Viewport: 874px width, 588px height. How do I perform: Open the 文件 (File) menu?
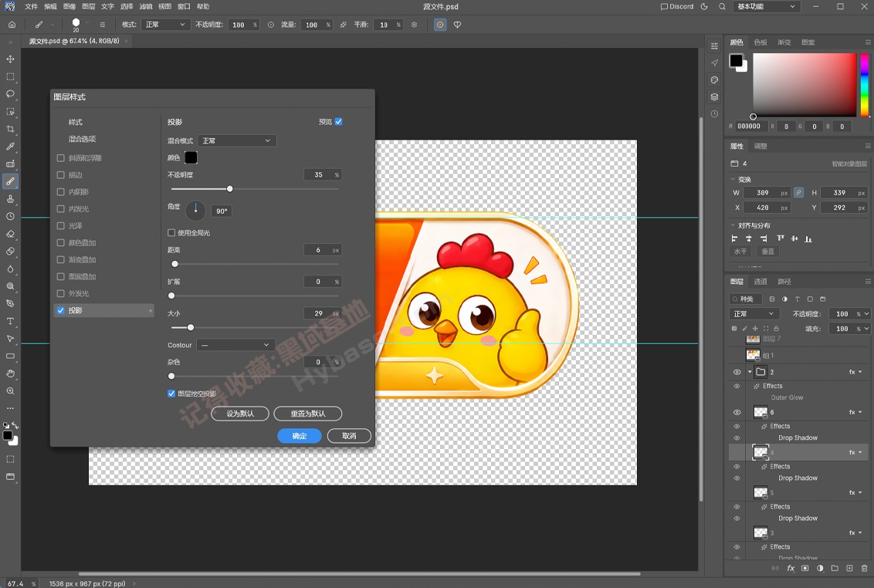click(x=31, y=7)
